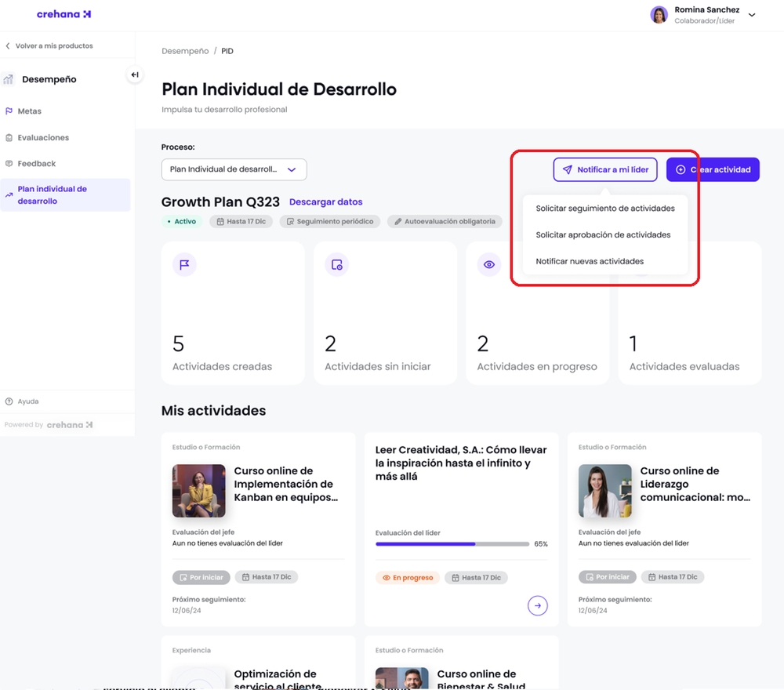Viewport: 784px width, 690px height.
Task: Click the icon above Actividades evaluadas count
Action: [641, 264]
